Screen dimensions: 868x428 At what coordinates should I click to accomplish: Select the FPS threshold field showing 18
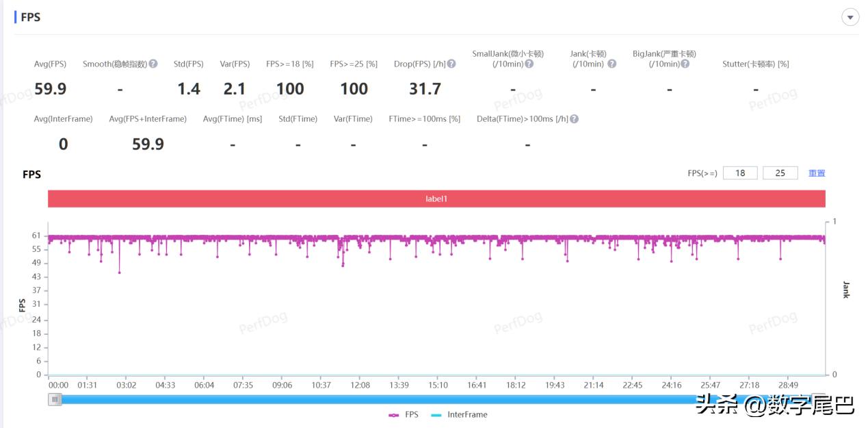click(740, 173)
